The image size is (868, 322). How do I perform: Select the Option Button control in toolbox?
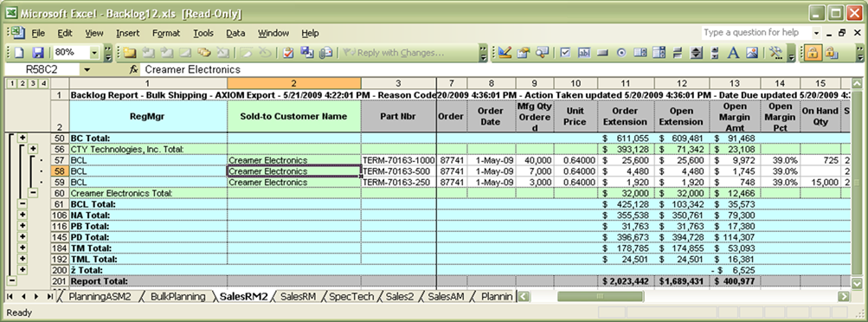pos(621,53)
